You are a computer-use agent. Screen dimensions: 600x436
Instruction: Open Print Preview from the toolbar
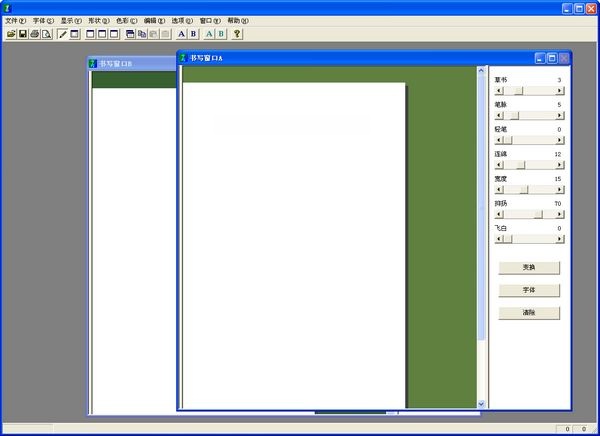46,34
